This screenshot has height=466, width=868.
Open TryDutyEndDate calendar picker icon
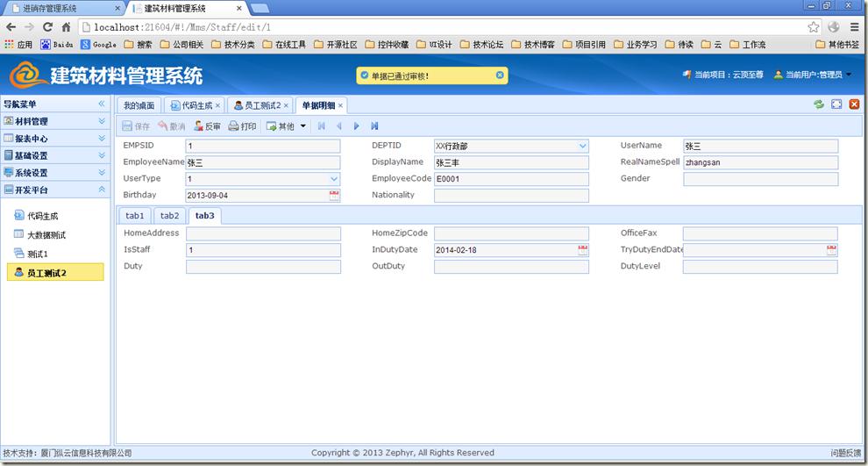(x=831, y=250)
